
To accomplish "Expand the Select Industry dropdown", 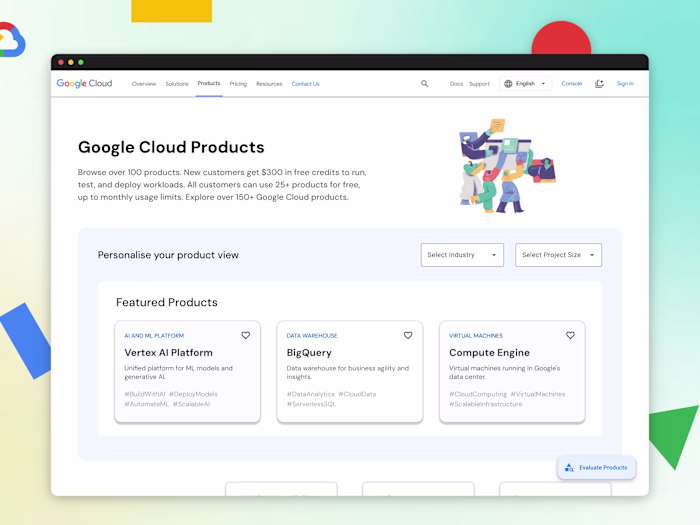I will [462, 255].
